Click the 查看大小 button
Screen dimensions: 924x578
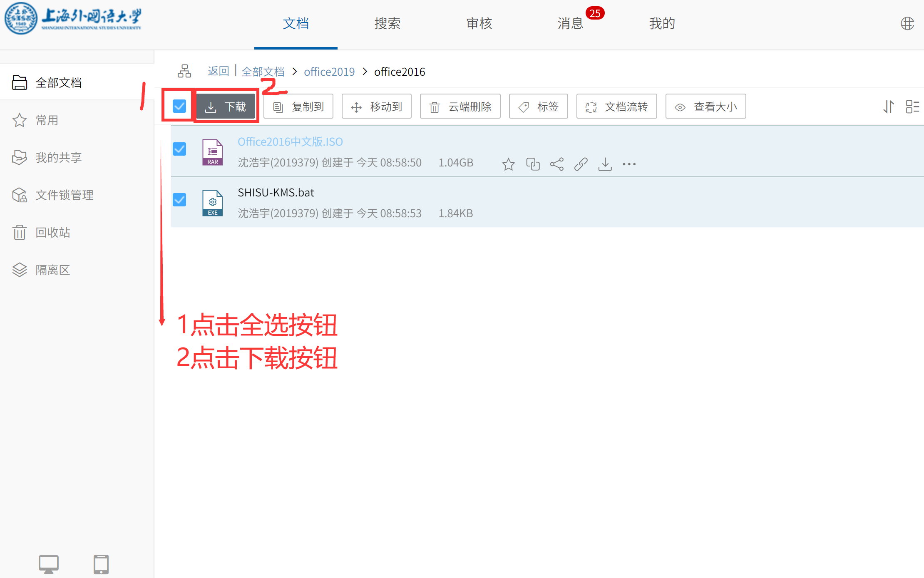click(x=705, y=107)
